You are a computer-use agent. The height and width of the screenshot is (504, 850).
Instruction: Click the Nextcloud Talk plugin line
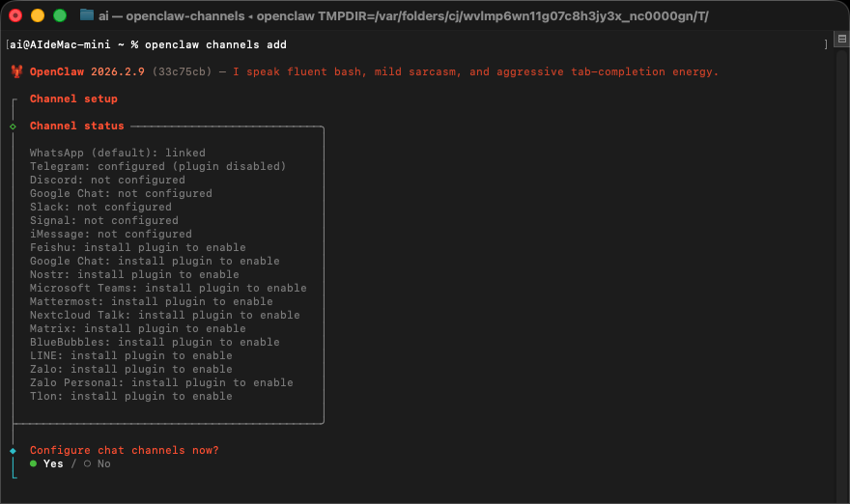(x=164, y=315)
